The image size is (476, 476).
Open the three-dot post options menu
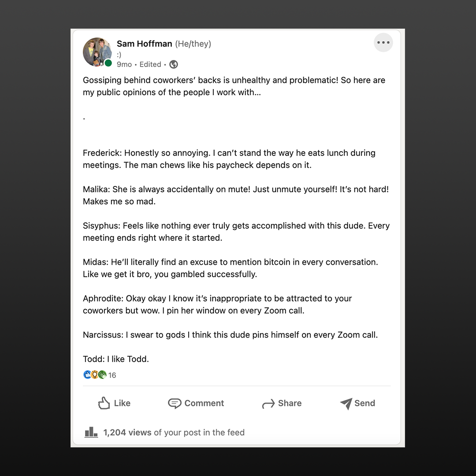click(x=383, y=43)
